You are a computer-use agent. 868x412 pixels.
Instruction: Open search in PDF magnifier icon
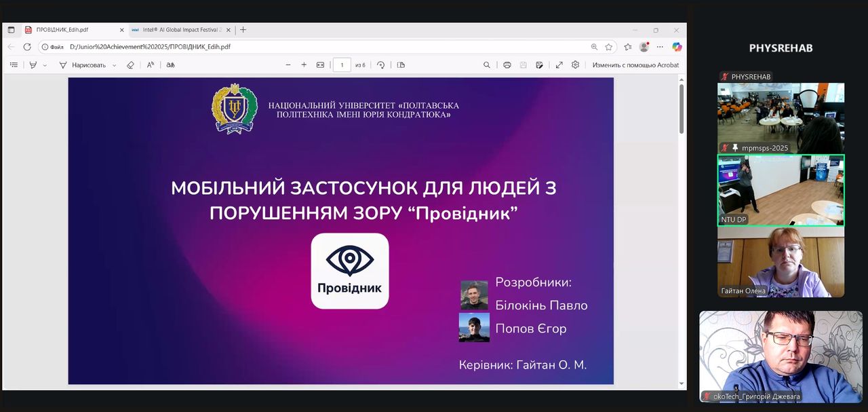click(486, 65)
